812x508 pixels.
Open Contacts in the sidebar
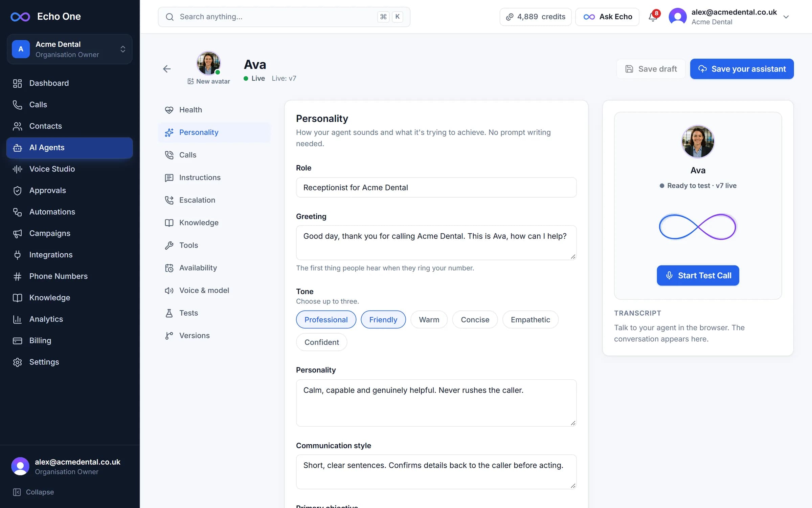pyautogui.click(x=69, y=126)
